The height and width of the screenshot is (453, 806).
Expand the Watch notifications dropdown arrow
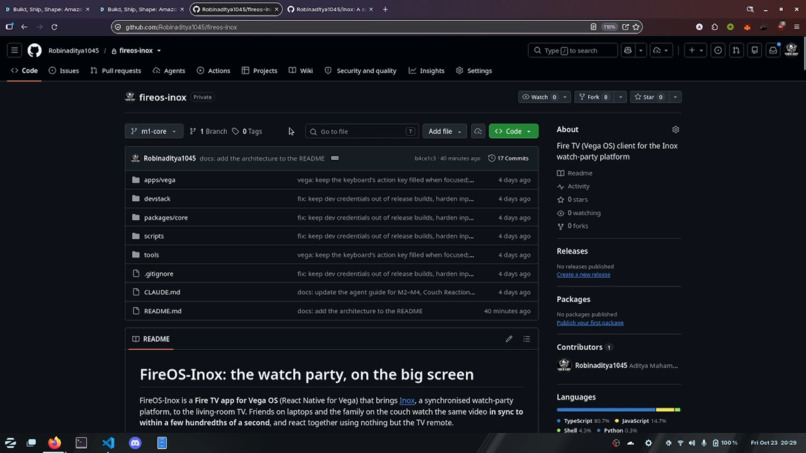coord(565,97)
